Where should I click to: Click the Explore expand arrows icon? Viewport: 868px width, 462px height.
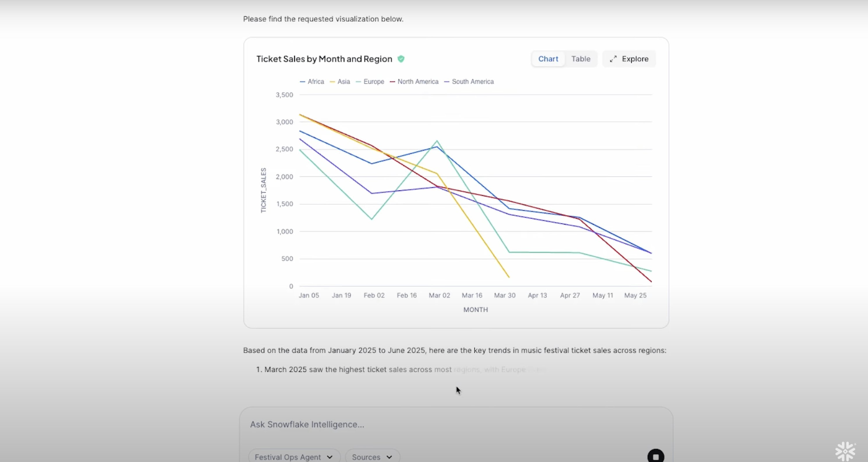(613, 59)
